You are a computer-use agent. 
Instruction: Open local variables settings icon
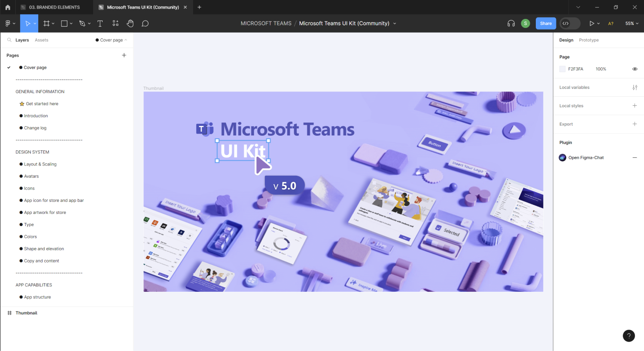pyautogui.click(x=635, y=87)
